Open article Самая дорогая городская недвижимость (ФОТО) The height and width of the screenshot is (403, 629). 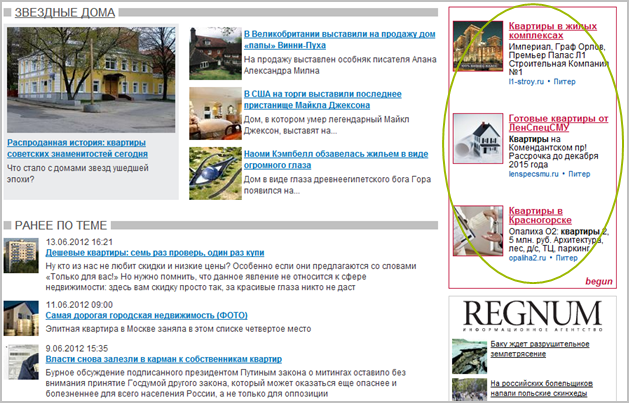pos(145,314)
